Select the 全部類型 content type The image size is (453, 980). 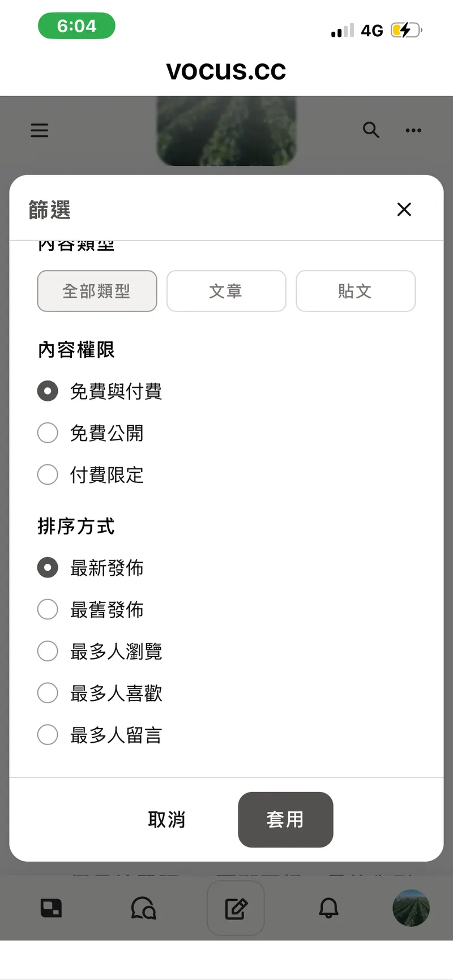97,291
